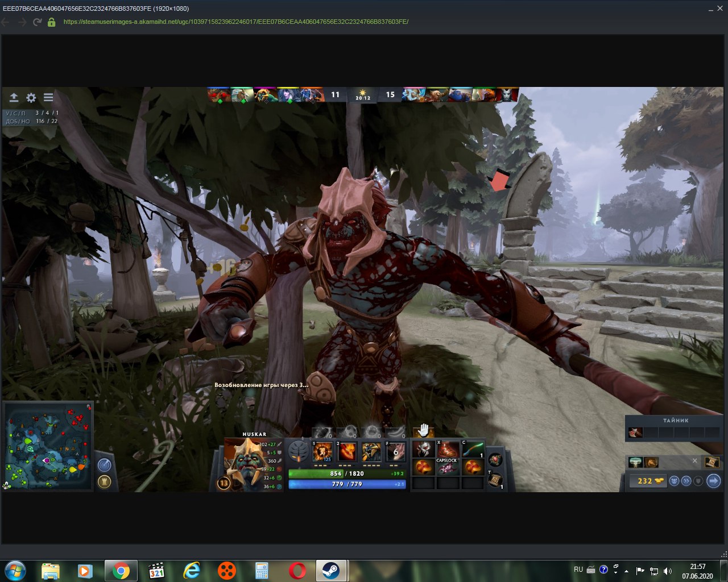This screenshot has height=582, width=728.
Task: Show hidden tray icons arrow
Action: tap(627, 571)
